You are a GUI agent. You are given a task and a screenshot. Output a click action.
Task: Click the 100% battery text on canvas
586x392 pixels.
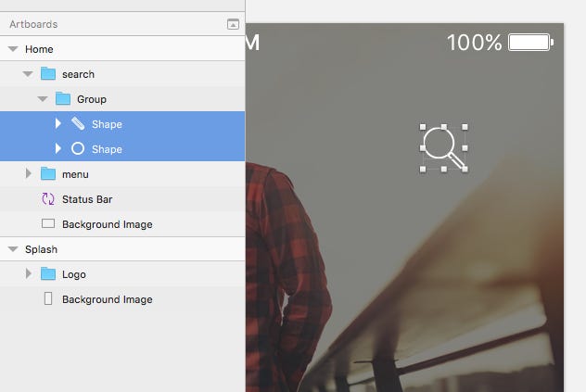point(474,43)
